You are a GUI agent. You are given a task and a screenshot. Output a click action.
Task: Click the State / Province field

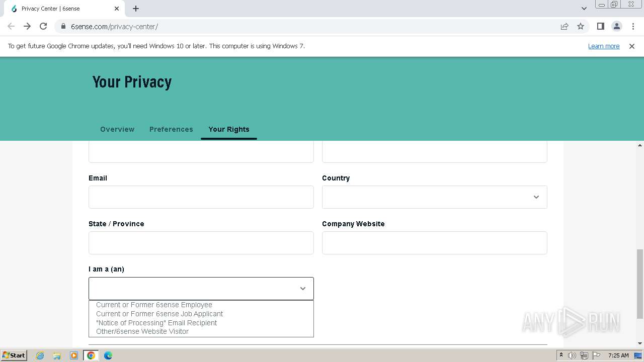(201, 243)
